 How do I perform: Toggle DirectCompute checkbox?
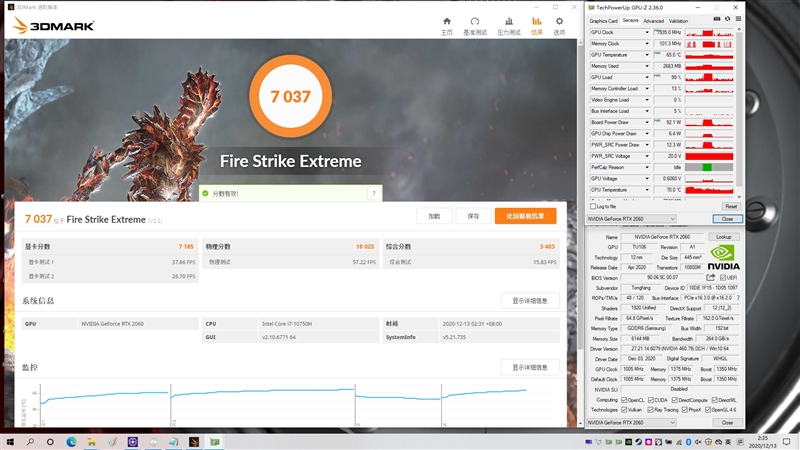[x=674, y=400]
